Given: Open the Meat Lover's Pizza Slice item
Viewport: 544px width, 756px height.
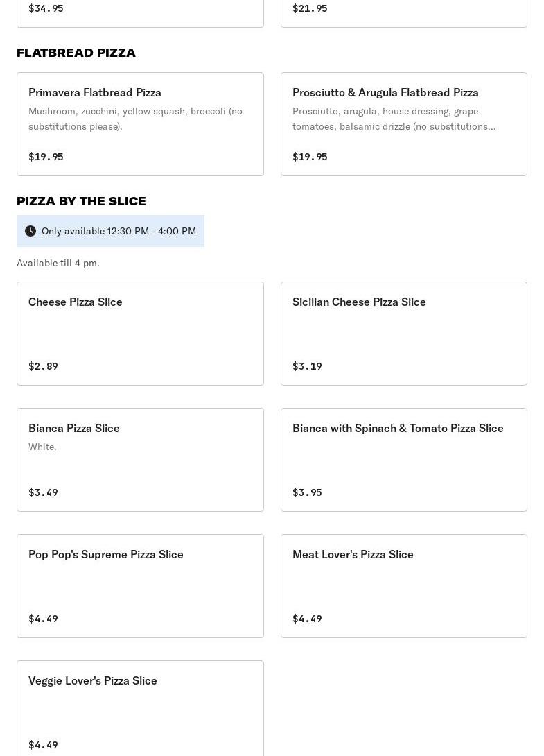Looking at the screenshot, I should click(x=403, y=585).
